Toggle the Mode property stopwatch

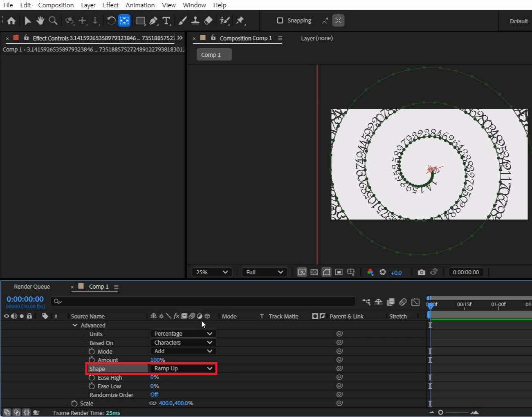point(92,351)
